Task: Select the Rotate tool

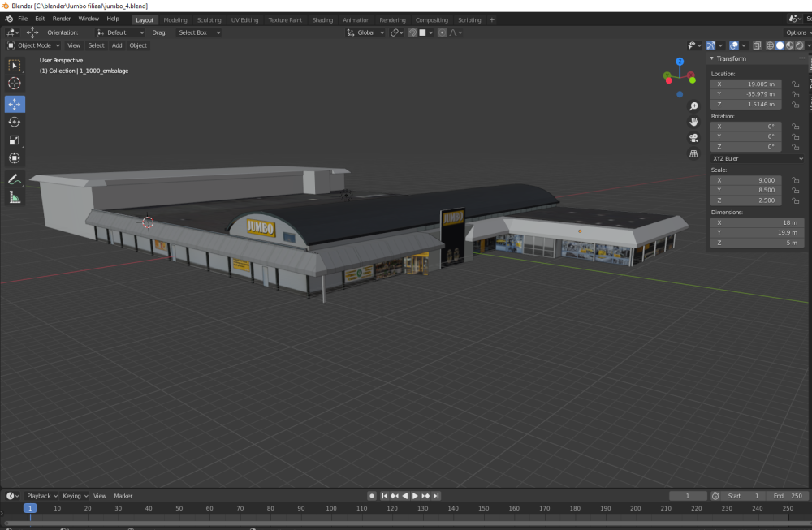Action: point(15,122)
